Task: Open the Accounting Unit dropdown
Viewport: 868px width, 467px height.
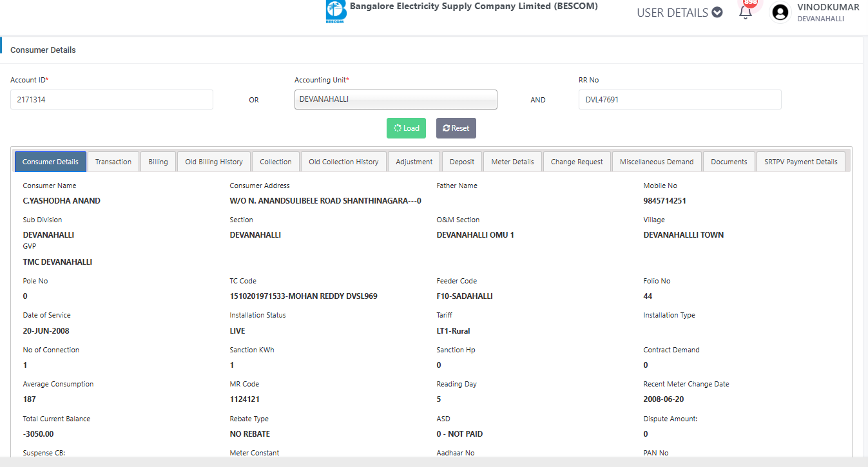Action: coord(396,100)
